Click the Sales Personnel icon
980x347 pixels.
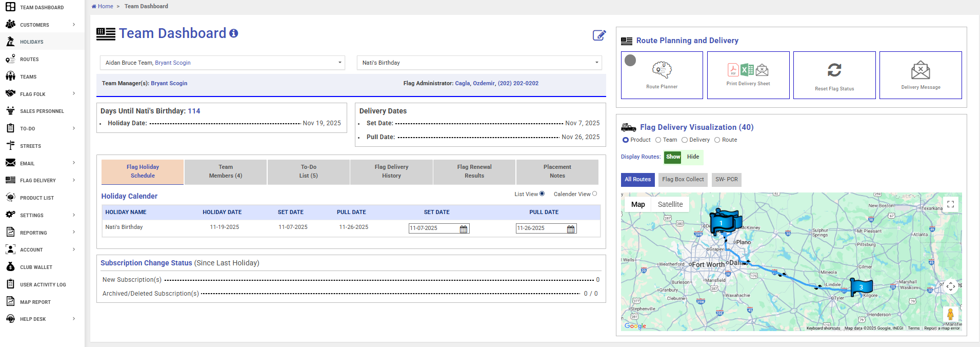[10, 111]
